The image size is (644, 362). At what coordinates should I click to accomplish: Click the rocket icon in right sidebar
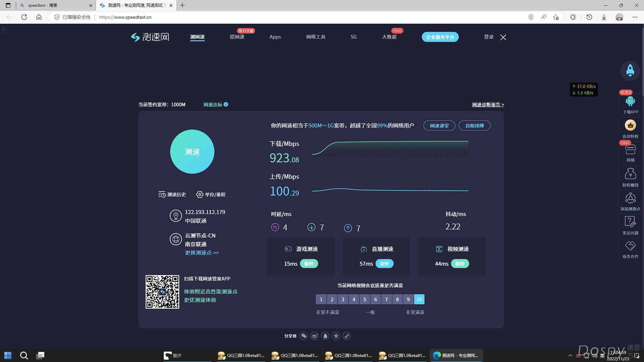click(630, 70)
